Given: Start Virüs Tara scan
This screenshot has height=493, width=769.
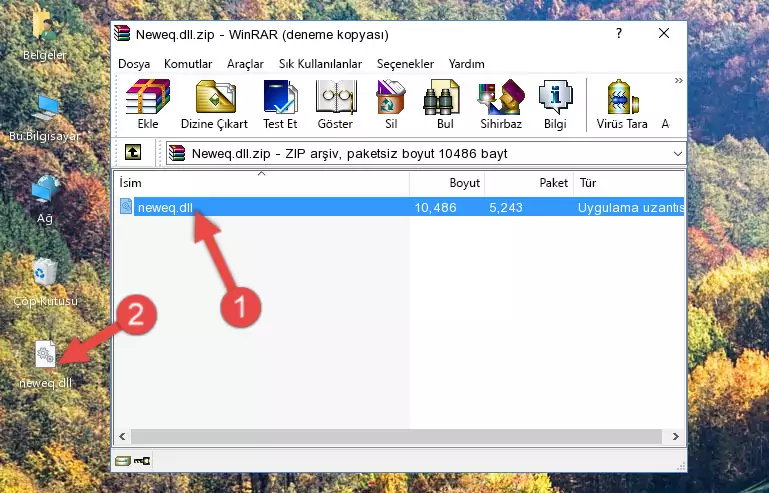Looking at the screenshot, I should [x=622, y=104].
